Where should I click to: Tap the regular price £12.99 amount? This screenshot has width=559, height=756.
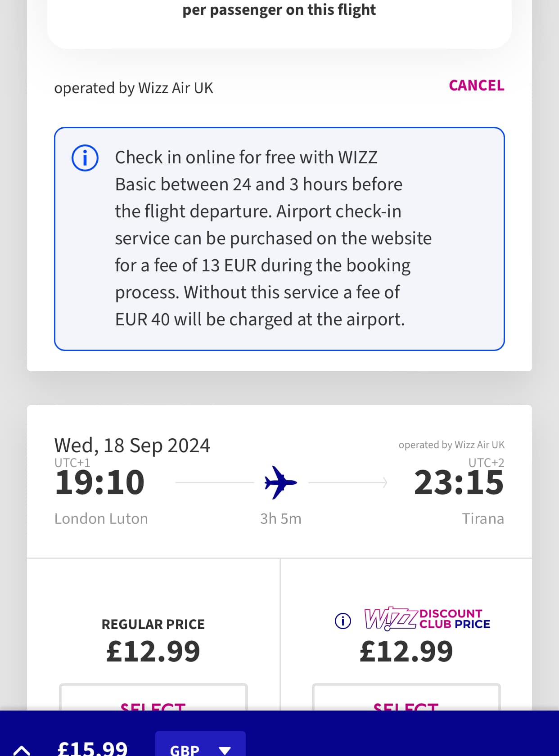[x=153, y=652]
